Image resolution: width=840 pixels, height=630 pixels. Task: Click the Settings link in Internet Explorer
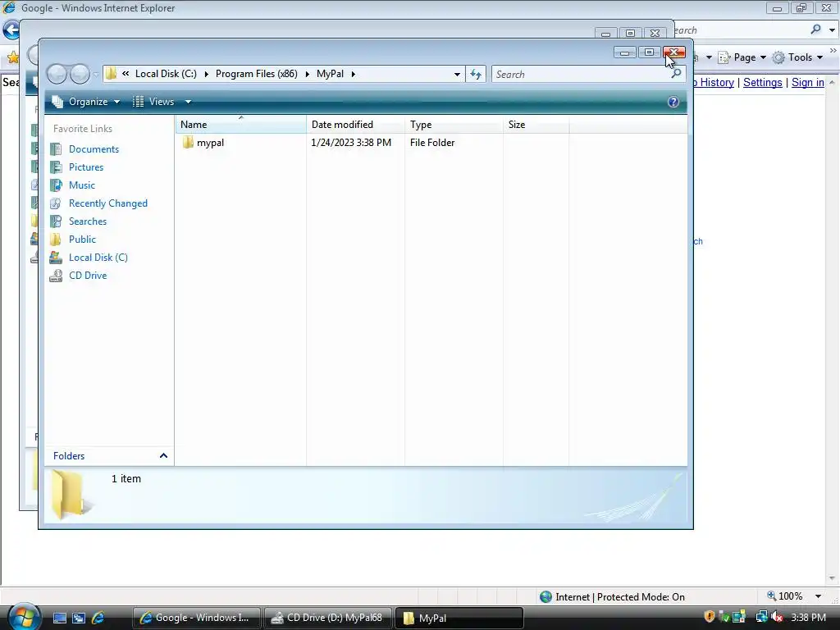(762, 83)
